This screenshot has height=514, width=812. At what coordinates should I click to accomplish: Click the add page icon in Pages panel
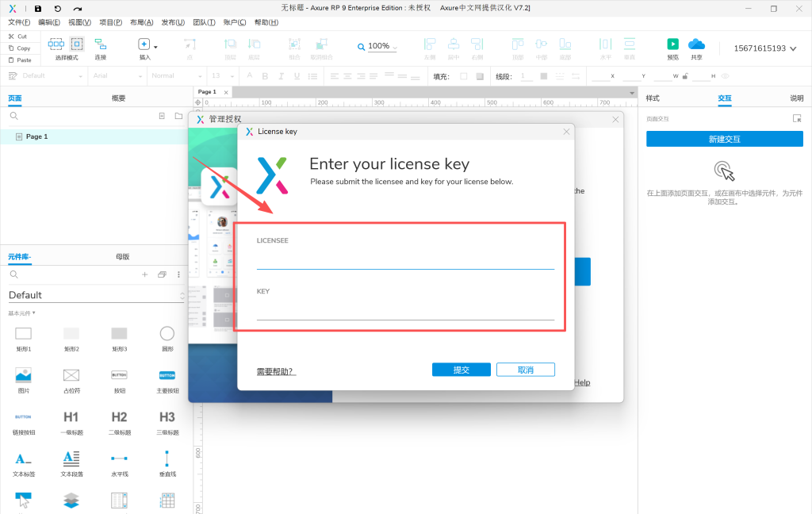click(x=161, y=116)
